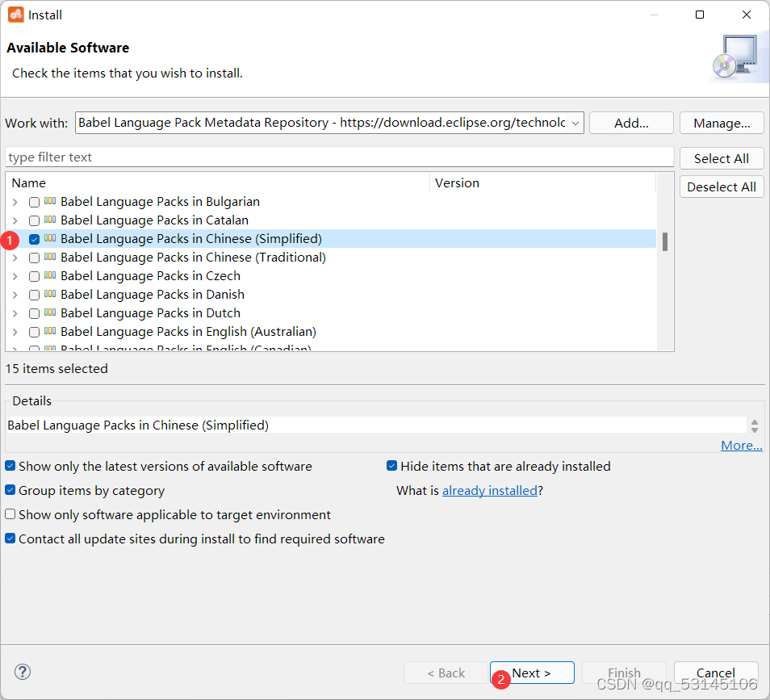The height and width of the screenshot is (700, 770).
Task: Check the Dutch language pack checkbox
Action: pyautogui.click(x=35, y=314)
